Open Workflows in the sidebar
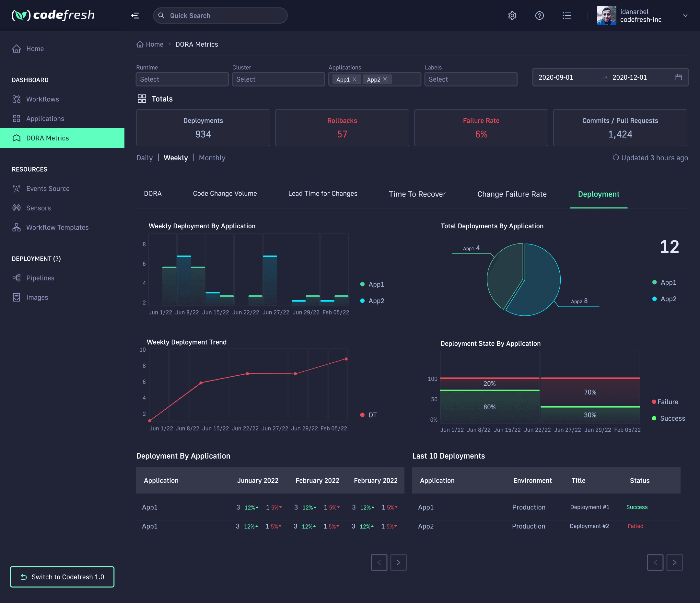Screen dimensions: 700x603 click(x=42, y=99)
